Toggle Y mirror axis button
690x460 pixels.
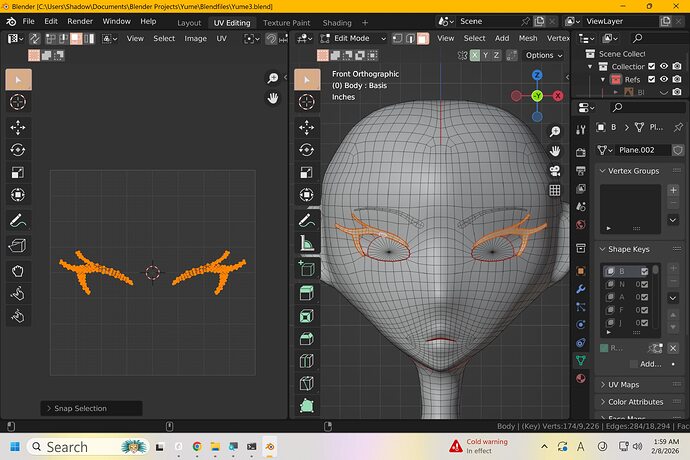(485, 55)
